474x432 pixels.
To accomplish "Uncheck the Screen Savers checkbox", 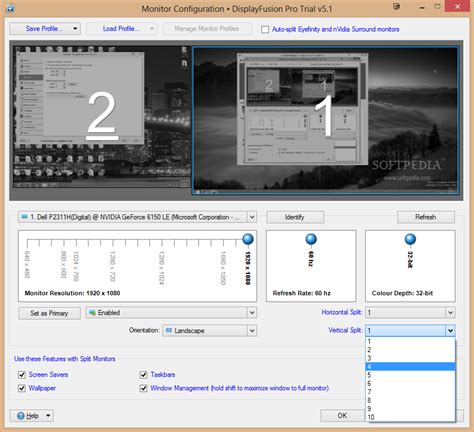I will pos(22,375).
